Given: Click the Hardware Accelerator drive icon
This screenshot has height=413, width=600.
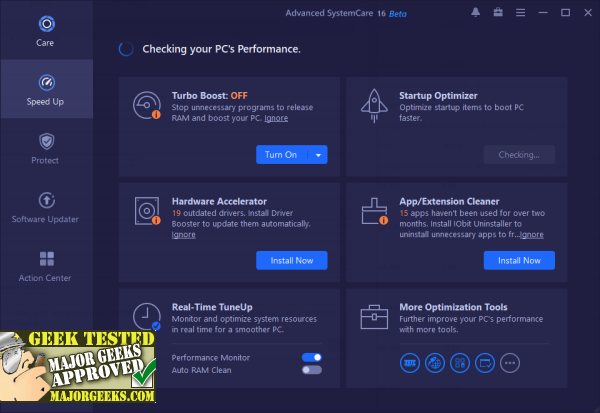Looking at the screenshot, I should pyautogui.click(x=147, y=211).
